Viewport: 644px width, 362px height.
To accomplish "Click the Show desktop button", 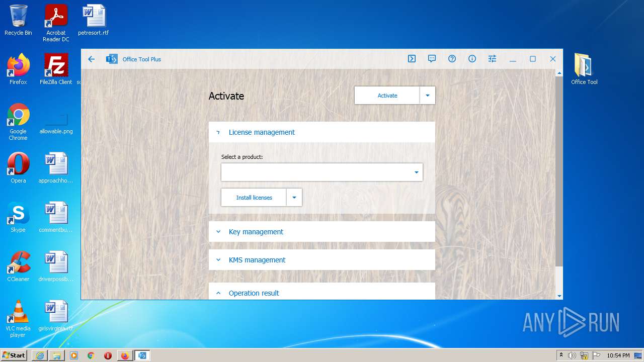I will [x=638, y=355].
